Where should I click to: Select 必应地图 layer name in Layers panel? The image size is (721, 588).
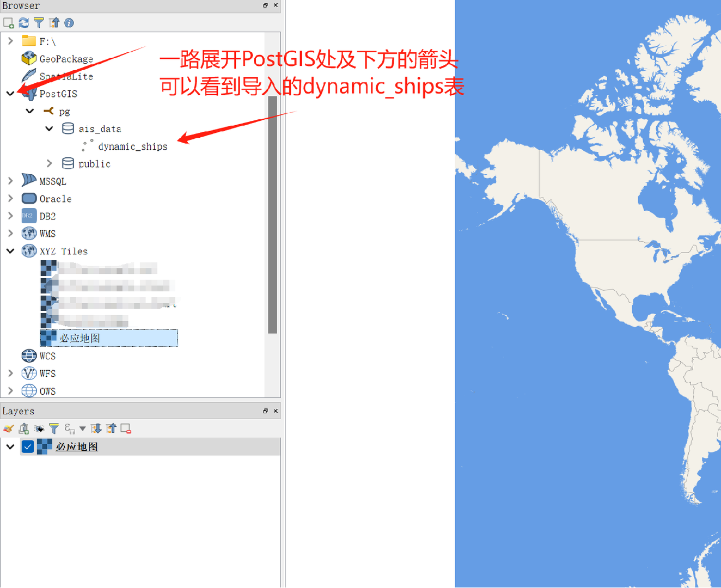point(77,447)
